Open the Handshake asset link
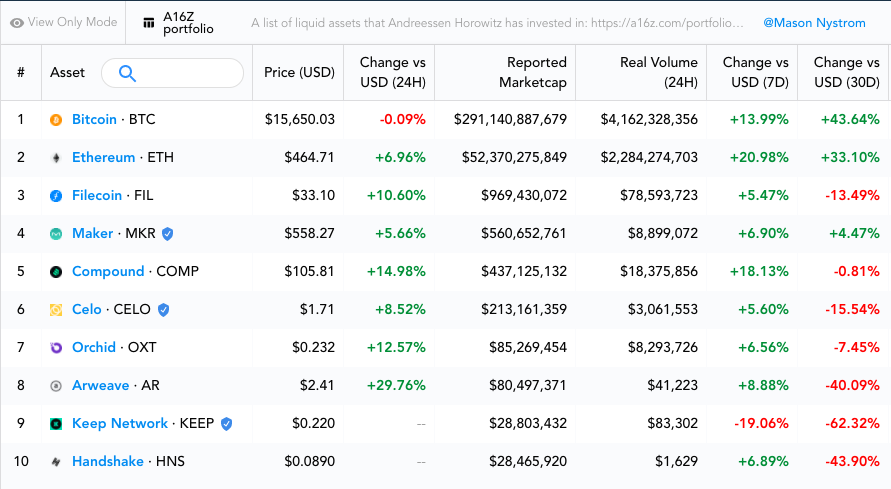 pos(108,461)
